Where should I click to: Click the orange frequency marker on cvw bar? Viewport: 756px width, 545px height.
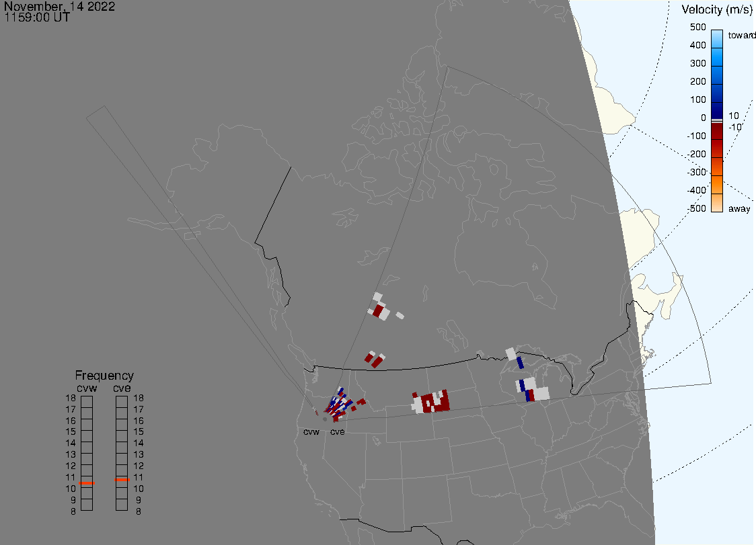[x=87, y=483]
